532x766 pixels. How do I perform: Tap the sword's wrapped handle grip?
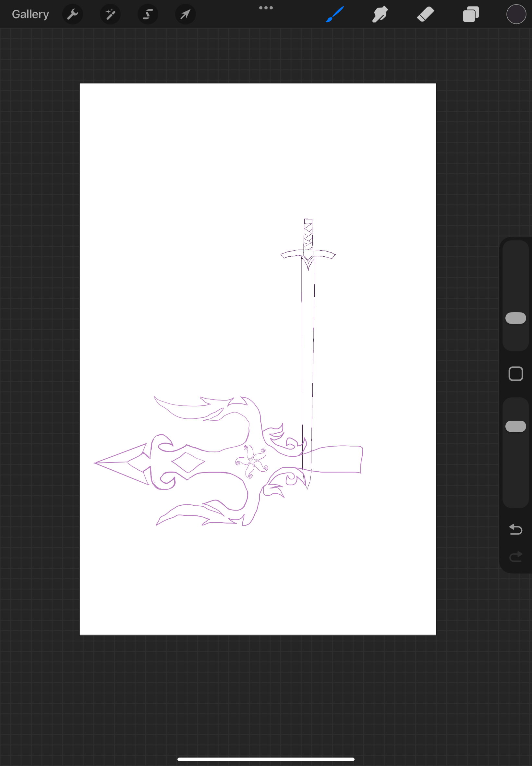308,235
